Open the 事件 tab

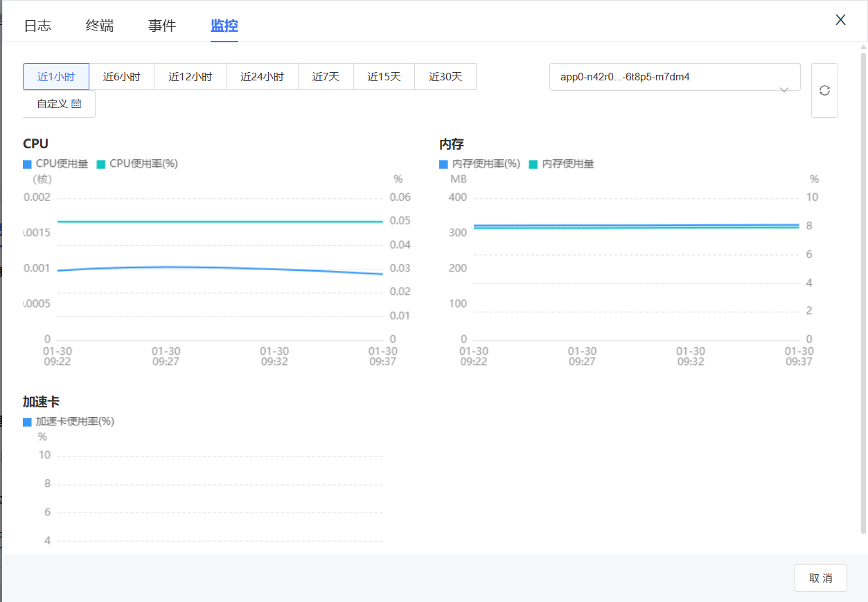(162, 26)
